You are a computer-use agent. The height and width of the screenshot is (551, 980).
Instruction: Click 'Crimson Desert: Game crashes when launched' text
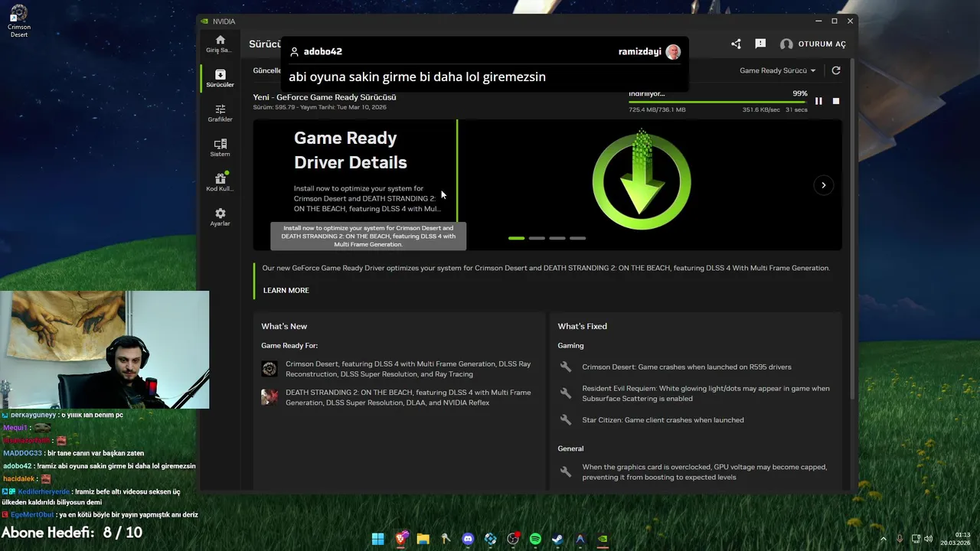coord(687,367)
